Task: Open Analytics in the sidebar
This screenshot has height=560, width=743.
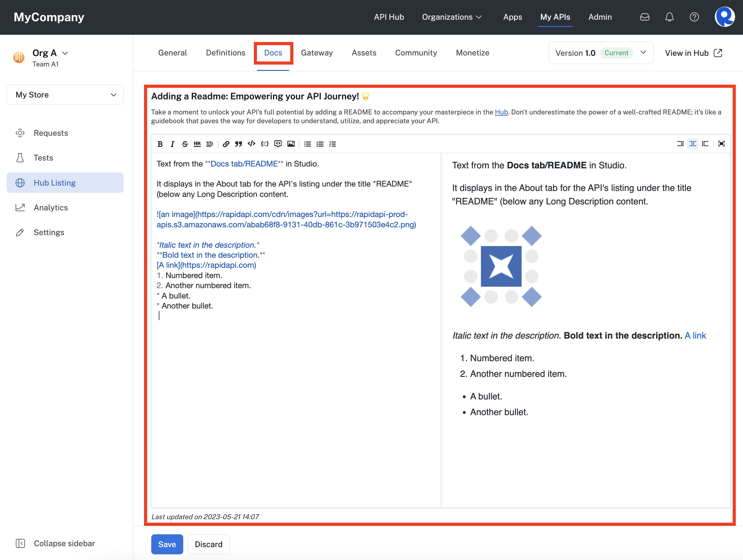Action: pos(51,208)
